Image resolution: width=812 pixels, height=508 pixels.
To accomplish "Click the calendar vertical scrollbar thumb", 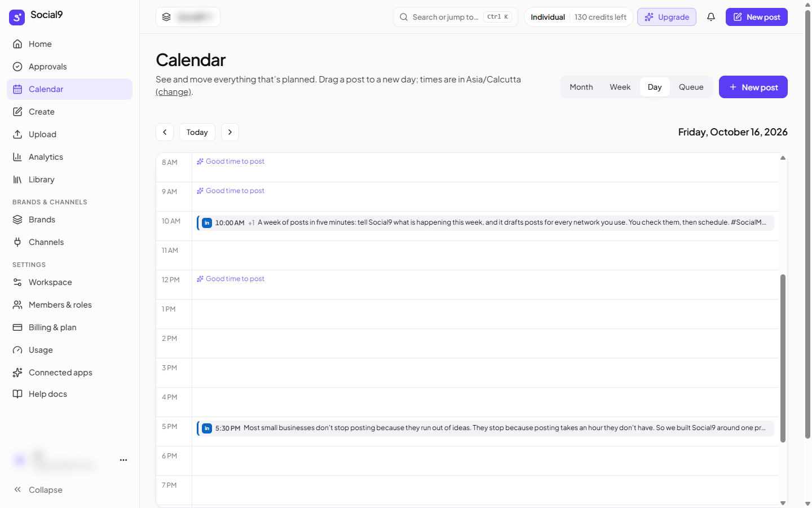I will pyautogui.click(x=783, y=358).
